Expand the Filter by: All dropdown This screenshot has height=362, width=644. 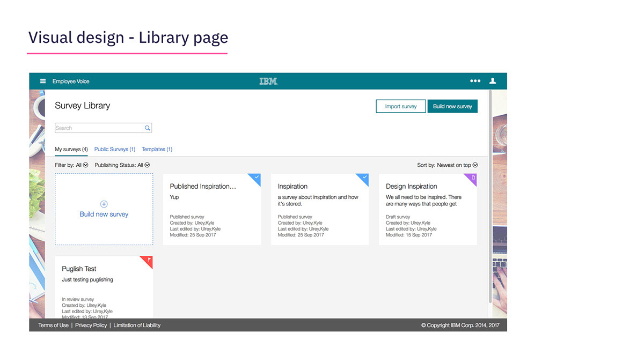(x=71, y=165)
